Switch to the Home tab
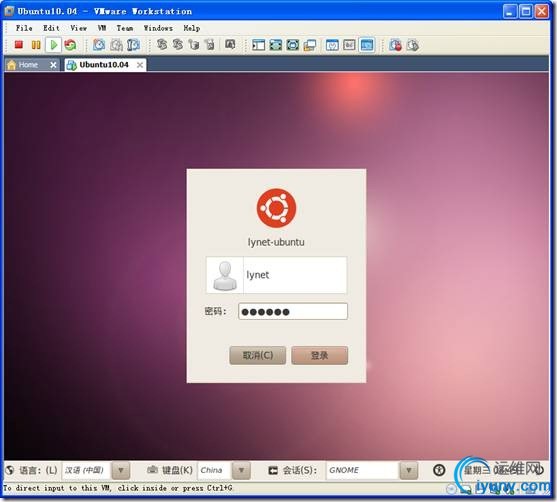The width and height of the screenshot is (557, 502). pyautogui.click(x=28, y=65)
